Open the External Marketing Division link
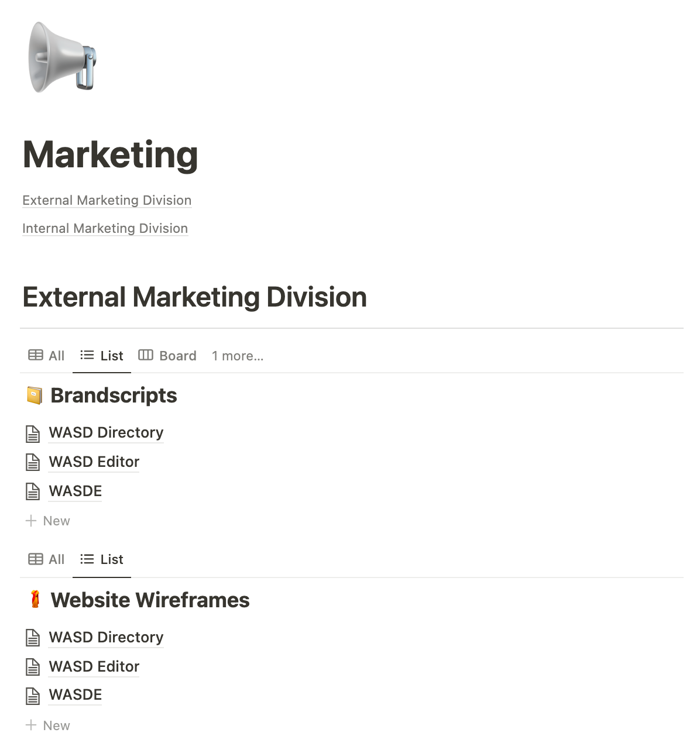The height and width of the screenshot is (743, 700). 107,200
